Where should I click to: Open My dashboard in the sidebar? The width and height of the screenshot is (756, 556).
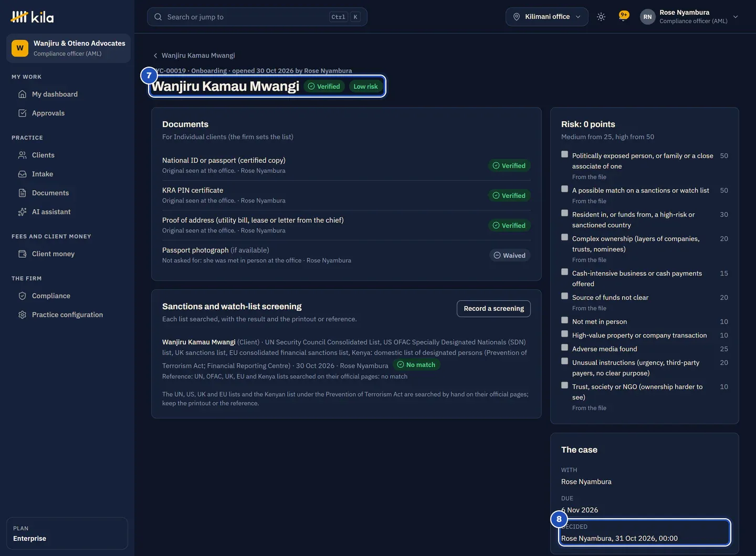(x=67, y=94)
